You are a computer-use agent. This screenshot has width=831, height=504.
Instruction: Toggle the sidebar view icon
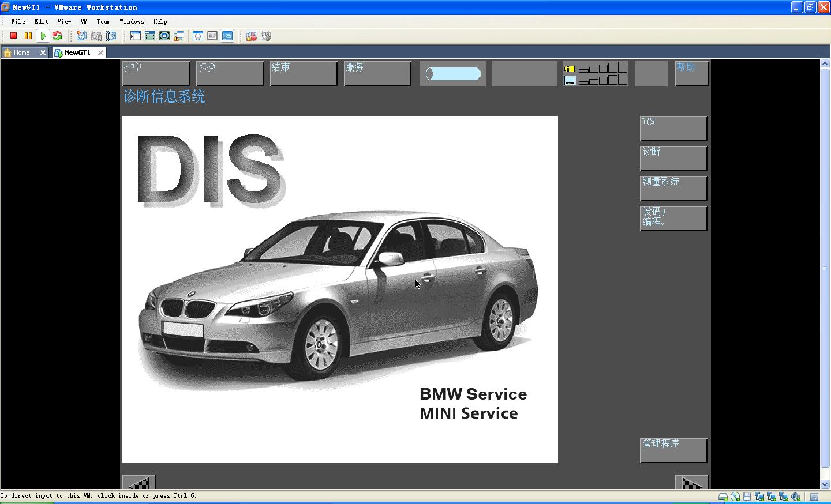[135, 36]
